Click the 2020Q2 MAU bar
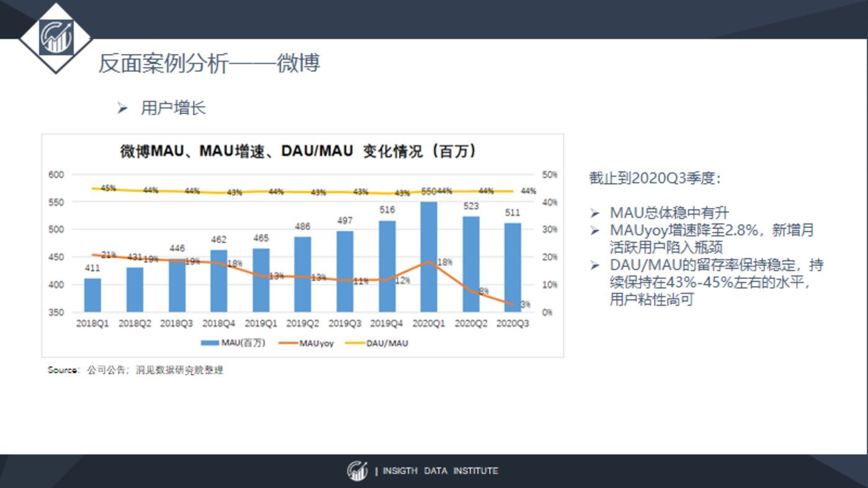 pos(471,264)
